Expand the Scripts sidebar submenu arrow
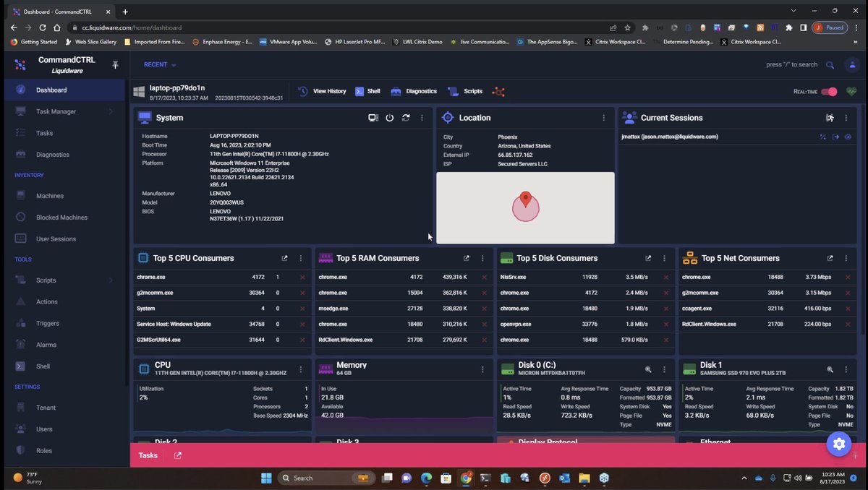868x490 pixels. click(x=111, y=280)
